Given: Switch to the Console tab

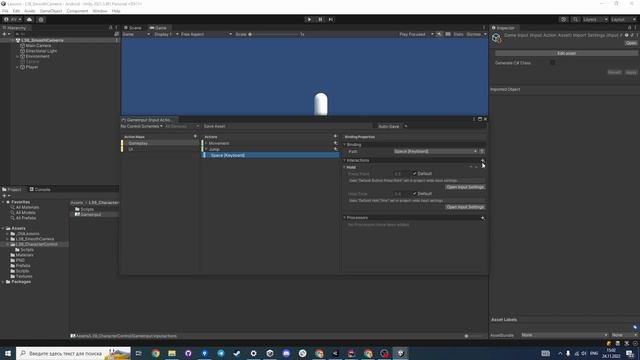Looking at the screenshot, I should (40, 189).
